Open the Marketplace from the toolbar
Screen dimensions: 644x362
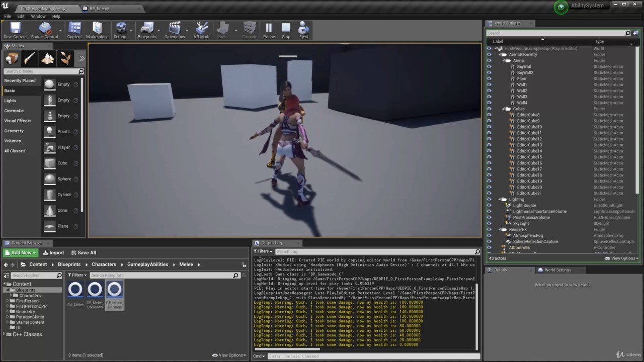(x=97, y=30)
